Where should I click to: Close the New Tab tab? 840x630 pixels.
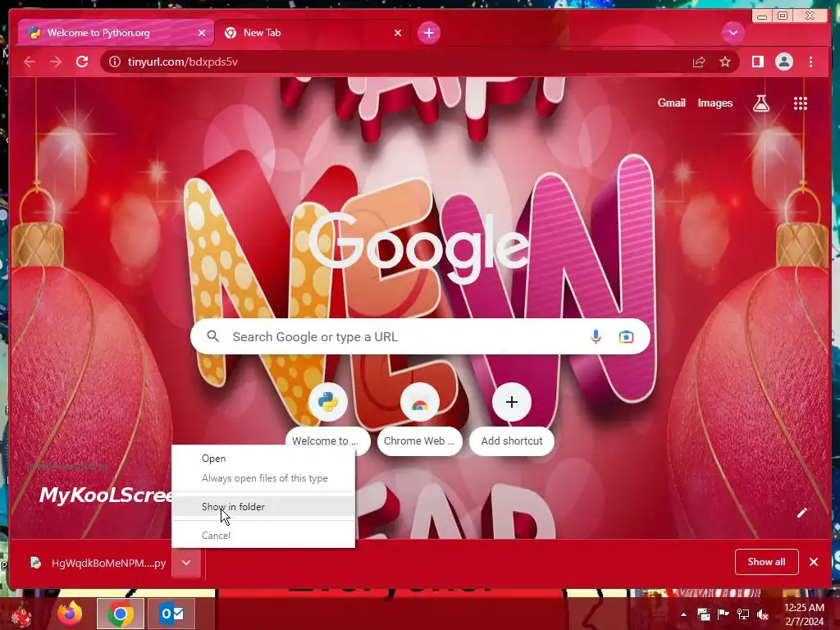(398, 33)
